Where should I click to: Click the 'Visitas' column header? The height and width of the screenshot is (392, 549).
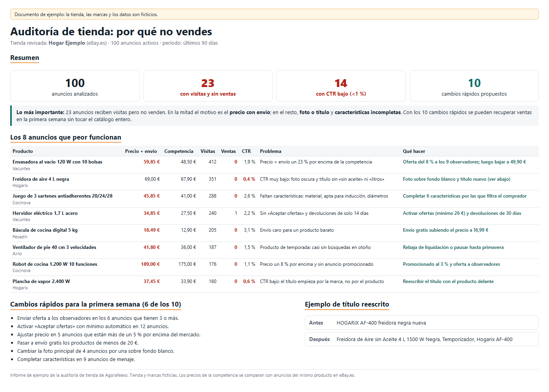click(x=208, y=151)
